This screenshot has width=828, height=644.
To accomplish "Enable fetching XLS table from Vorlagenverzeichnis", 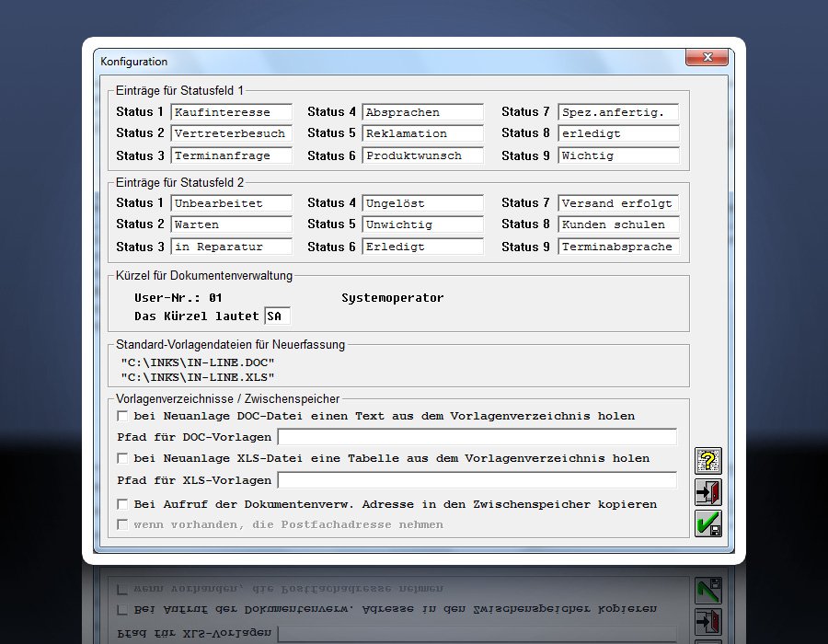I will tap(122, 458).
